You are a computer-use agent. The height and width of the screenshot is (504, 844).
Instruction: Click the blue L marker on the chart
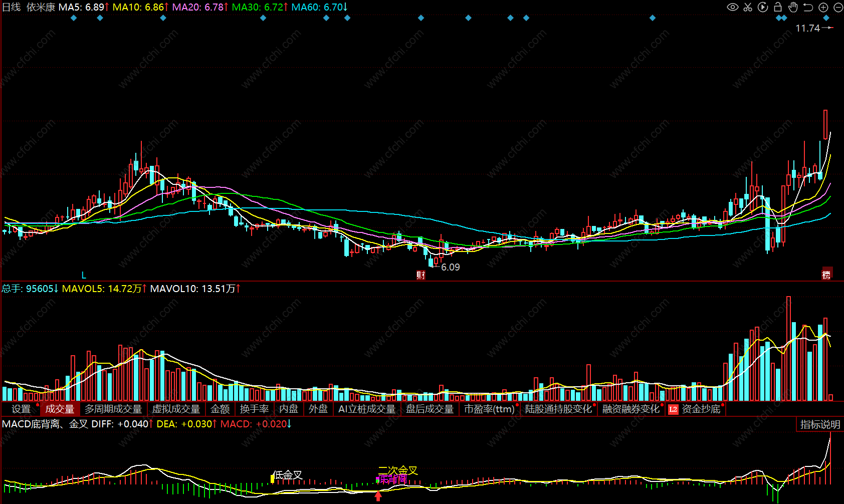(x=84, y=275)
